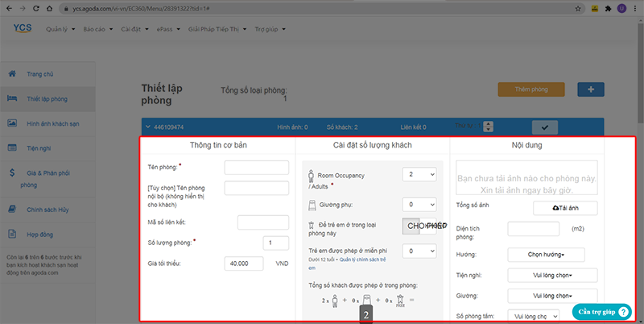Click the Tên phòng input field

[256, 168]
